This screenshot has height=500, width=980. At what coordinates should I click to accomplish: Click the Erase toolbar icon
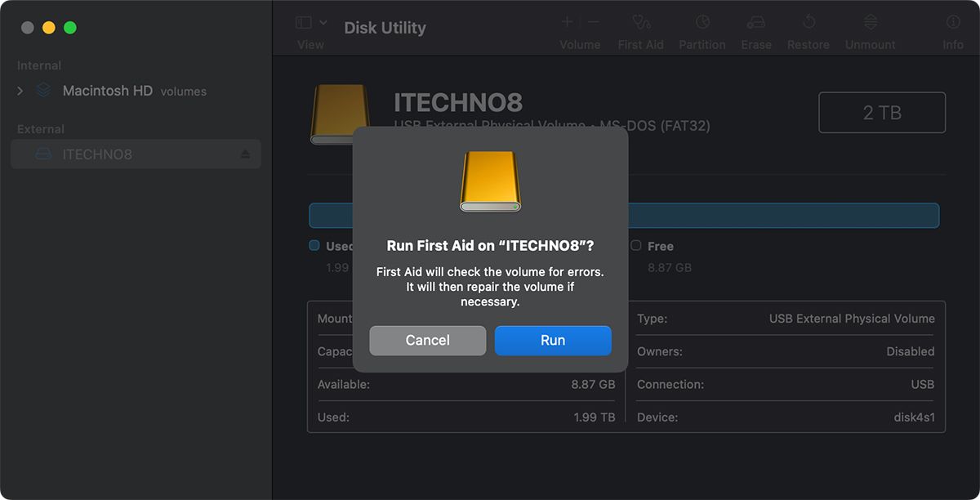756,23
